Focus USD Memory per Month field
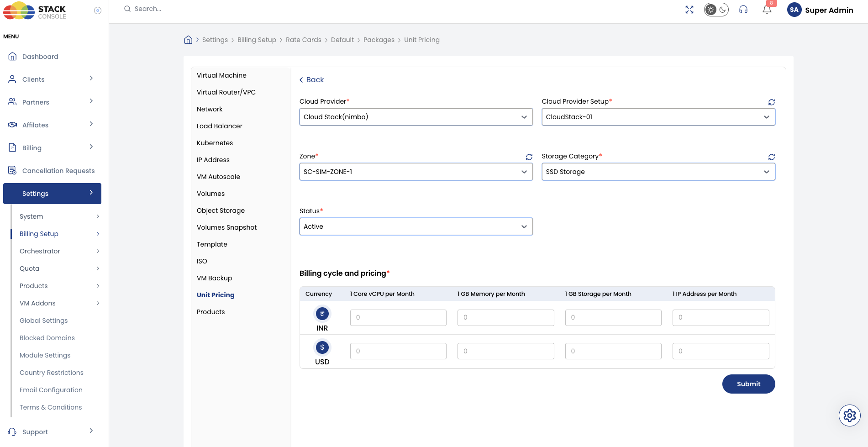This screenshot has height=447, width=868. point(506,351)
